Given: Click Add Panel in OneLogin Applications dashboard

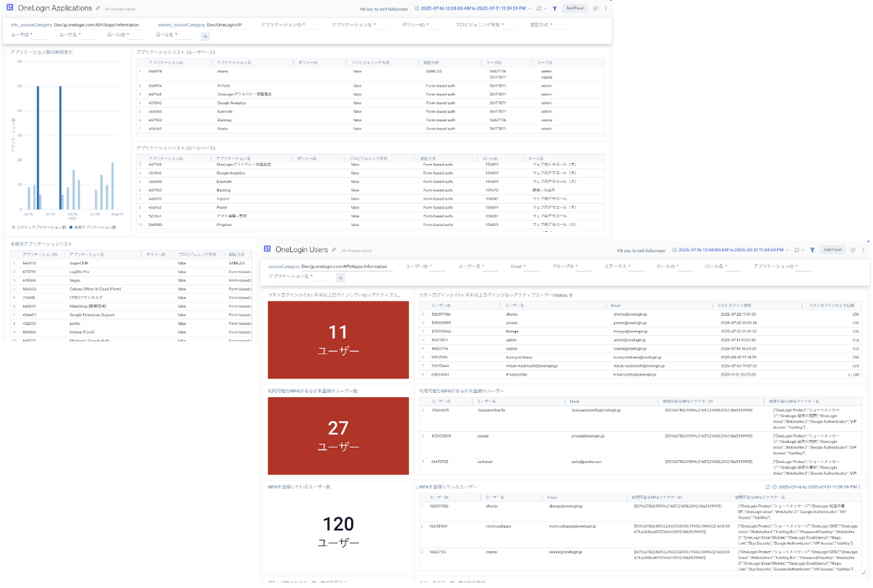Looking at the screenshot, I should pyautogui.click(x=575, y=9).
